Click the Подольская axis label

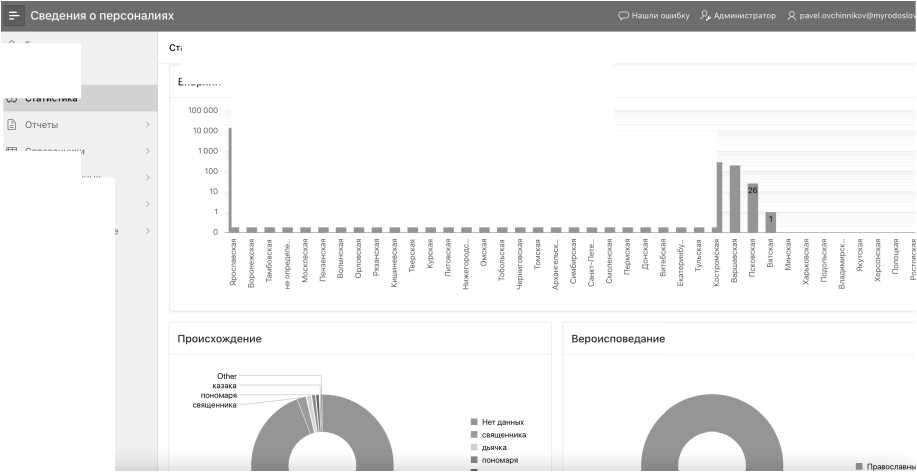[823, 260]
